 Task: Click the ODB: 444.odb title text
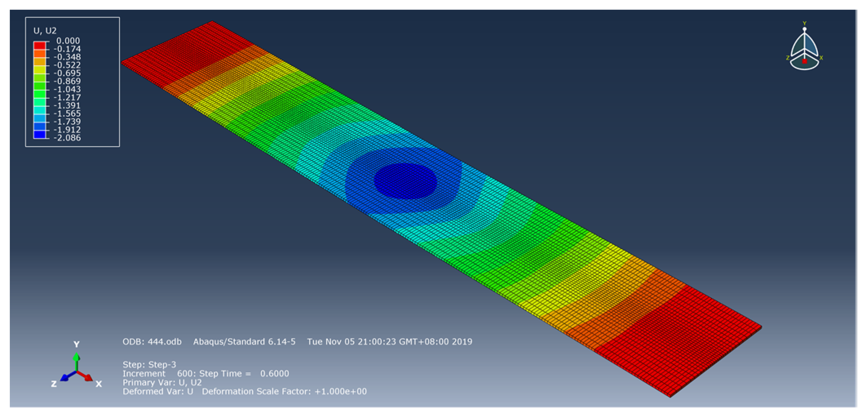click(x=152, y=342)
